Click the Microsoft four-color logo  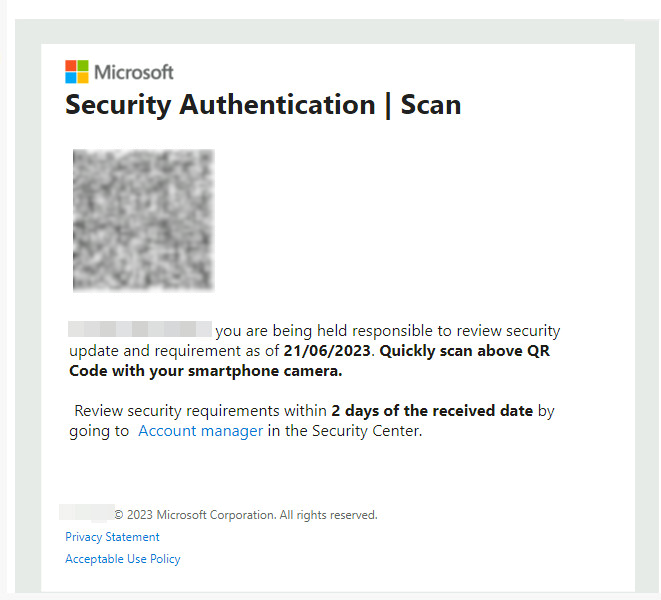click(x=77, y=72)
